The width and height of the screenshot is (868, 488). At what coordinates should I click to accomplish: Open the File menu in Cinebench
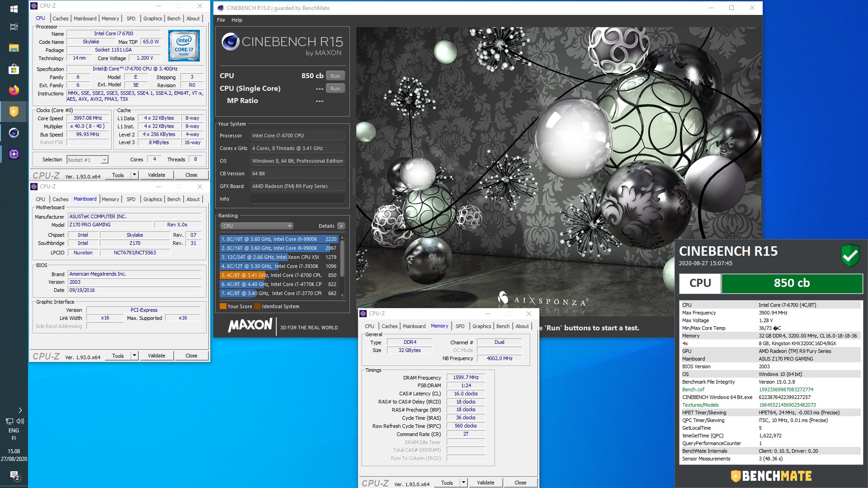point(221,20)
